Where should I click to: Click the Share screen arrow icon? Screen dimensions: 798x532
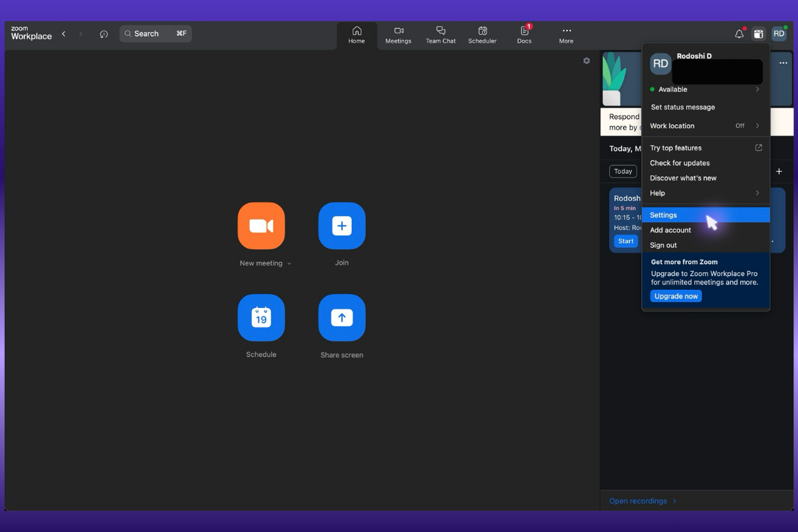(342, 318)
